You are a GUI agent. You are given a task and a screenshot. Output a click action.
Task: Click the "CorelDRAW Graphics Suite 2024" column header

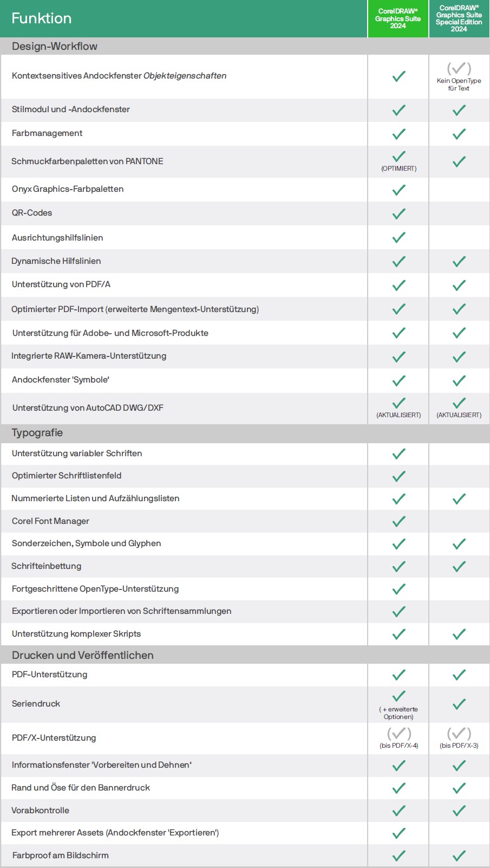pos(398,18)
